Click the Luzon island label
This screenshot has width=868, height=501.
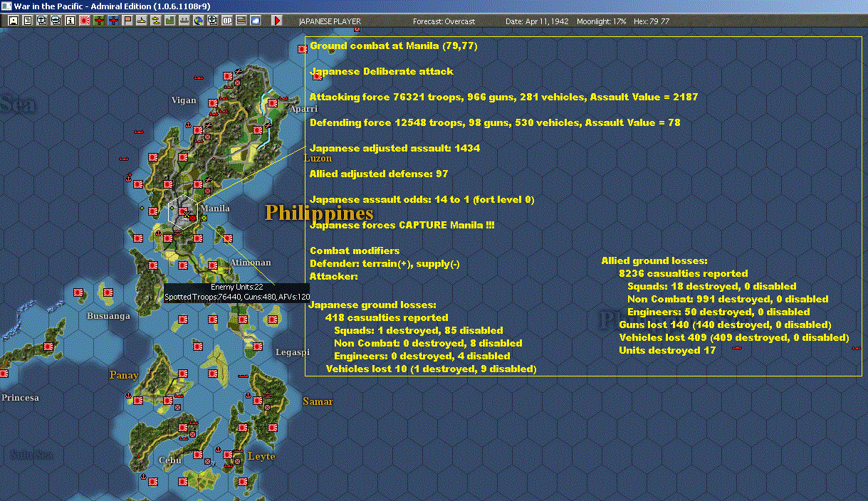[x=318, y=158]
